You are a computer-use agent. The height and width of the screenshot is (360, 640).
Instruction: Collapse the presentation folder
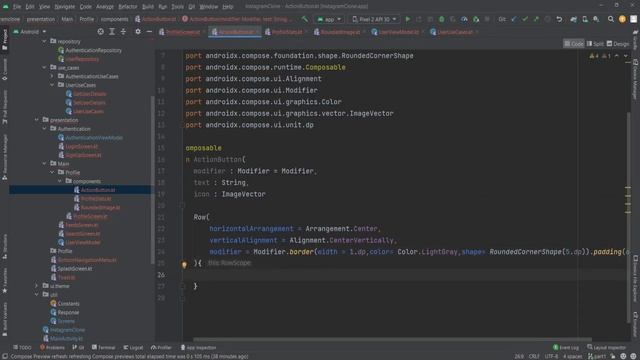click(x=37, y=120)
